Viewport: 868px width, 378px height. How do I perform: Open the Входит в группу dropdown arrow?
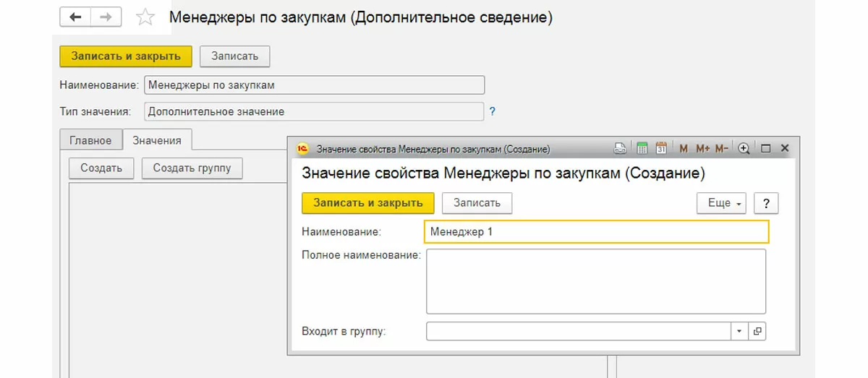pyautogui.click(x=740, y=331)
